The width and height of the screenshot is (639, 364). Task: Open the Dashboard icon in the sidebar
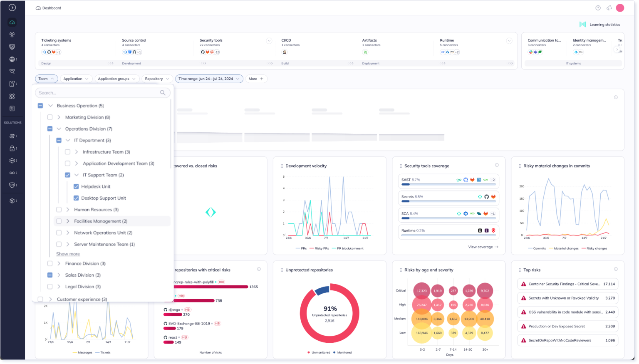click(x=12, y=22)
